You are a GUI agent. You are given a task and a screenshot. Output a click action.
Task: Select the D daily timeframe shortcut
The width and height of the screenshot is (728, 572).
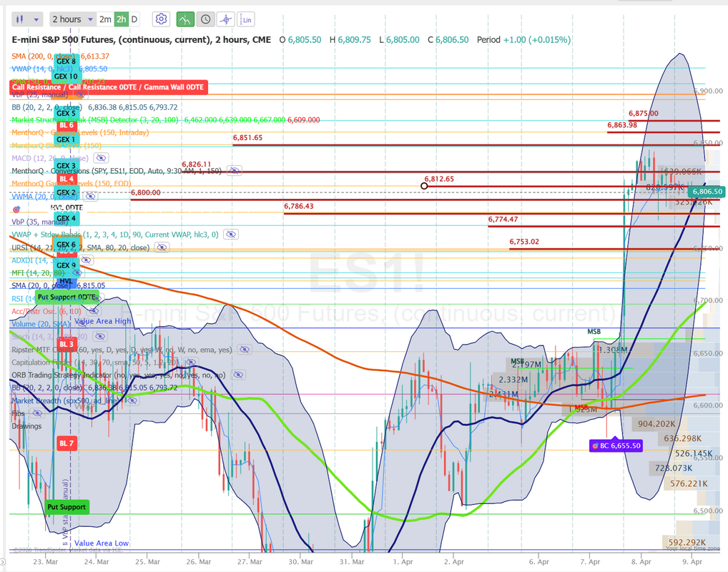(x=135, y=19)
